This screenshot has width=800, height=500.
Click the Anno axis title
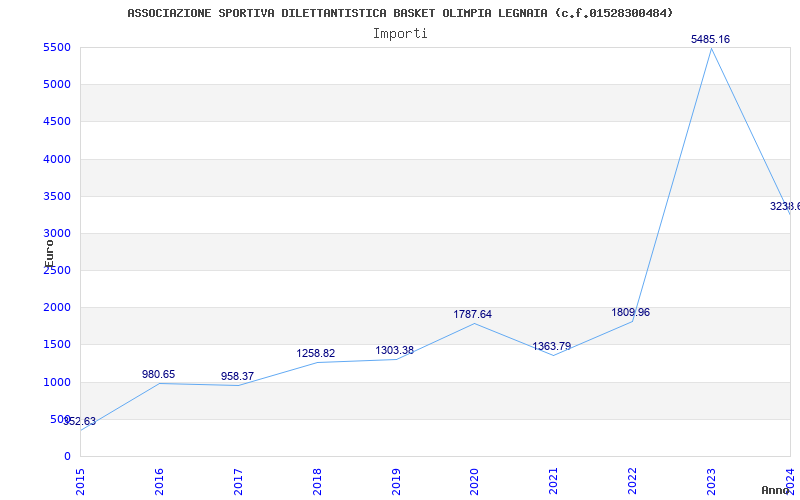coord(775,490)
